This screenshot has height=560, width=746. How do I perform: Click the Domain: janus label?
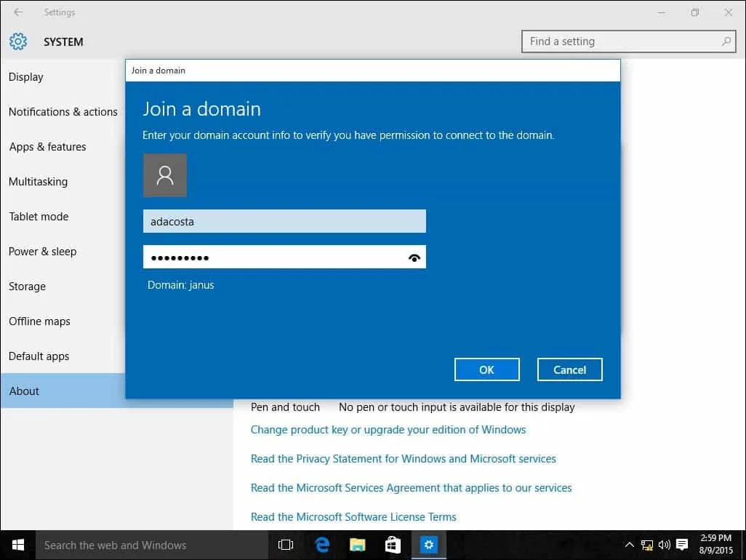pos(181,285)
